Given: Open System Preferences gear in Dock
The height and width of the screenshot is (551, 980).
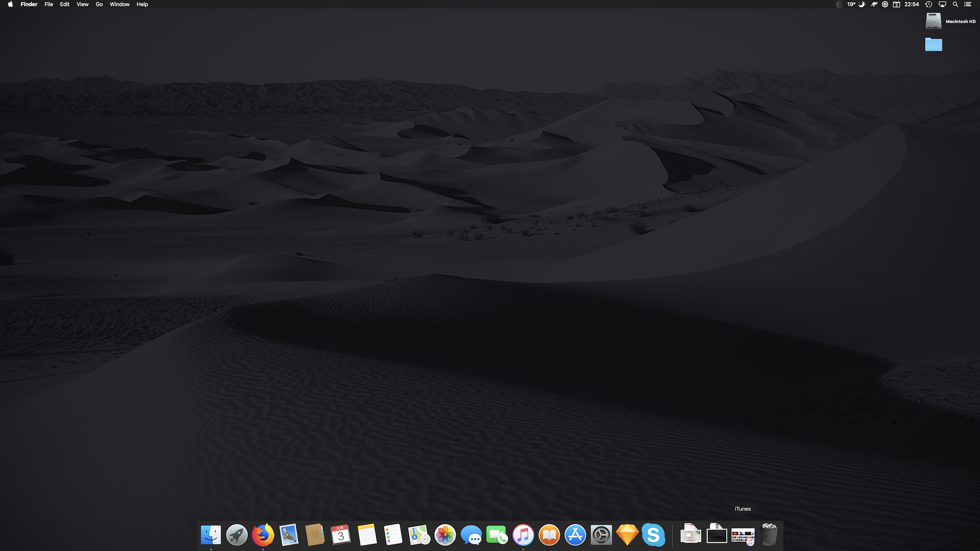Looking at the screenshot, I should click(x=601, y=535).
